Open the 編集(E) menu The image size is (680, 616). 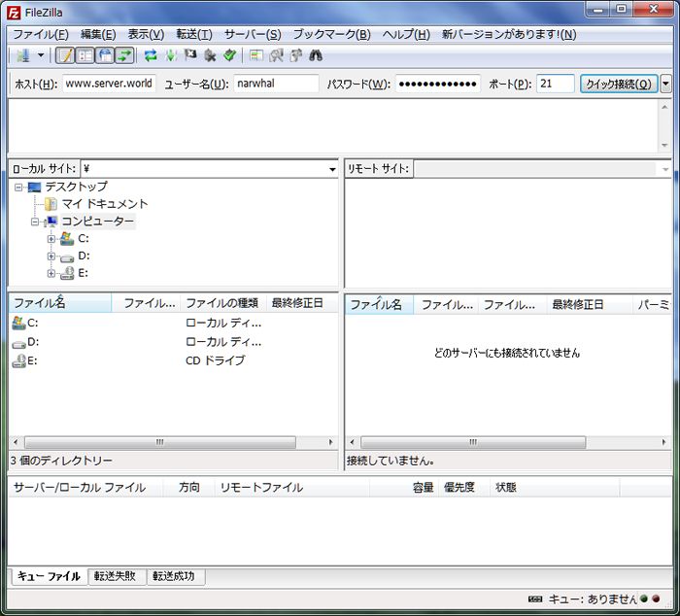(x=98, y=34)
